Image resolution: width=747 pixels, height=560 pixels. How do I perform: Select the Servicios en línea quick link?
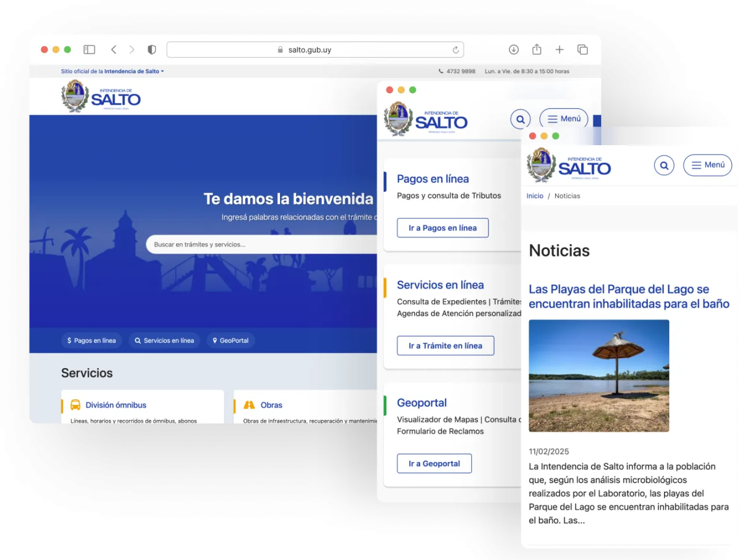pyautogui.click(x=164, y=340)
